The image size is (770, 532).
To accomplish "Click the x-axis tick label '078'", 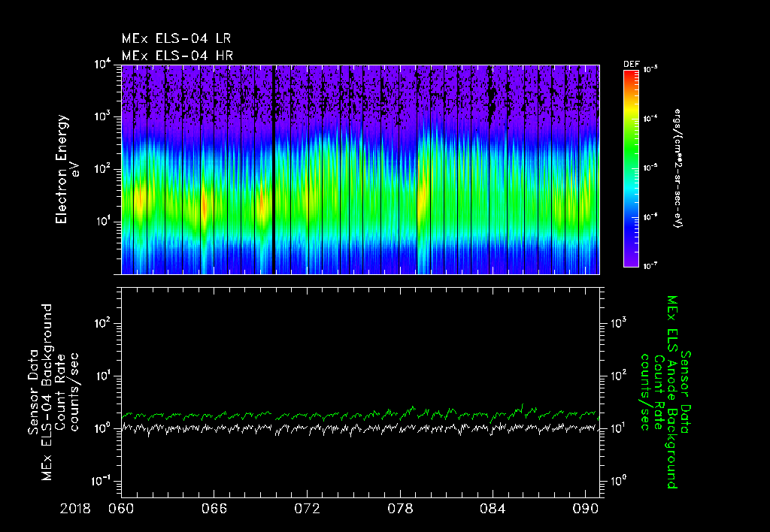I will pos(400,509).
